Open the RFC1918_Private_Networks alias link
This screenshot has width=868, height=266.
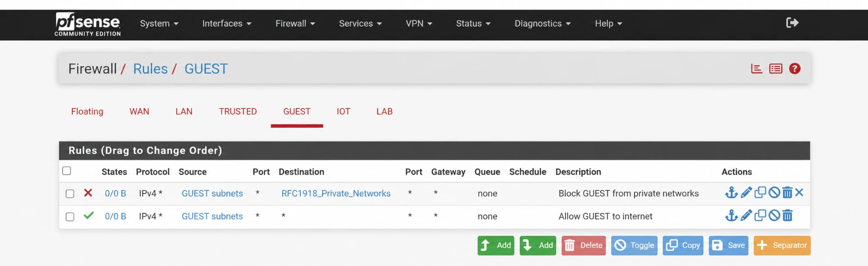pyautogui.click(x=336, y=193)
